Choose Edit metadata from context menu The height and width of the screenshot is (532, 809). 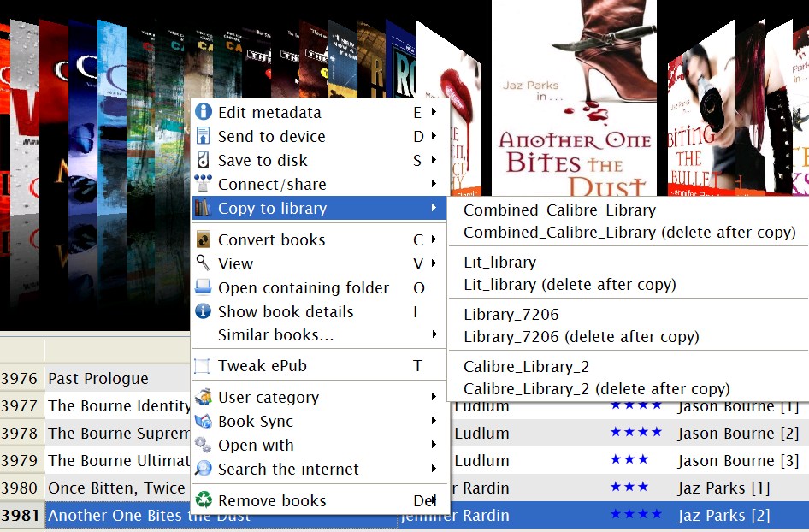pos(319,112)
